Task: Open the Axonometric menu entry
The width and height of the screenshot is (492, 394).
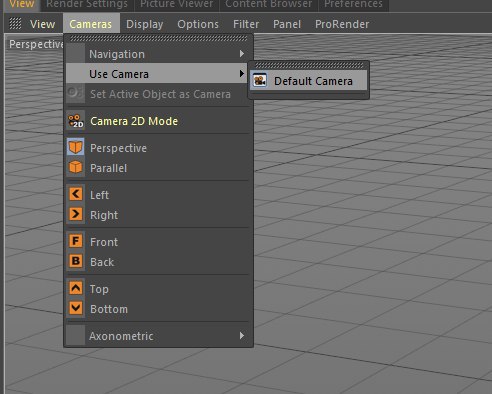Action: [158, 336]
